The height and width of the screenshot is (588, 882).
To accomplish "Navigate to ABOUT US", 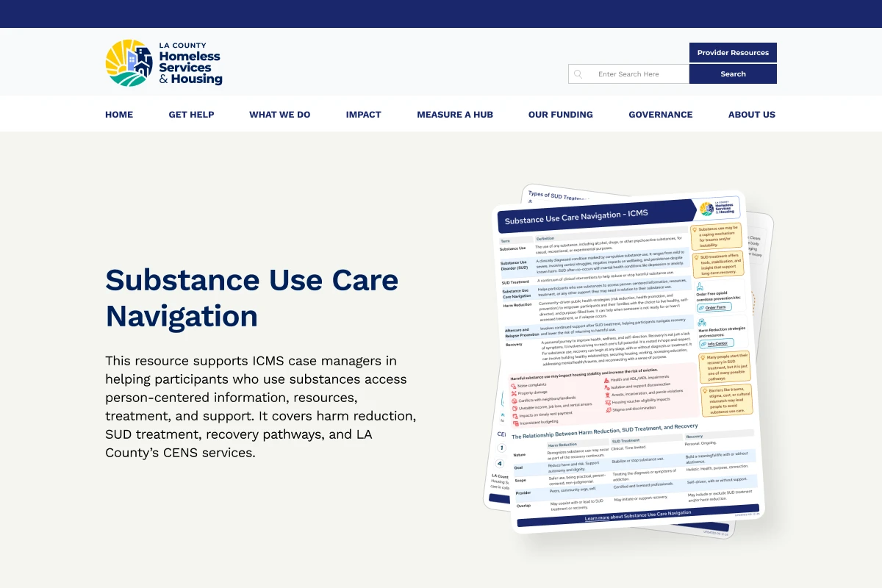I will pos(751,115).
